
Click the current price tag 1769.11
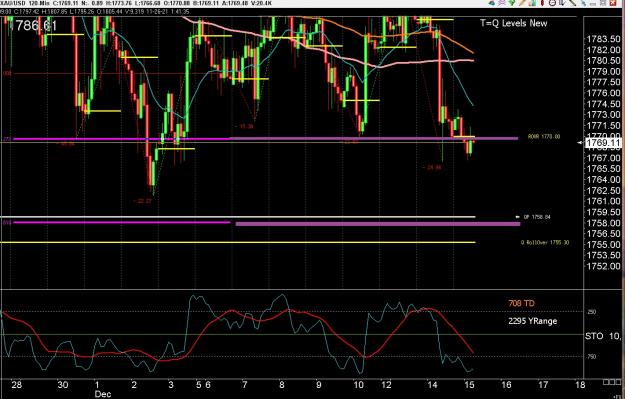[x=603, y=143]
